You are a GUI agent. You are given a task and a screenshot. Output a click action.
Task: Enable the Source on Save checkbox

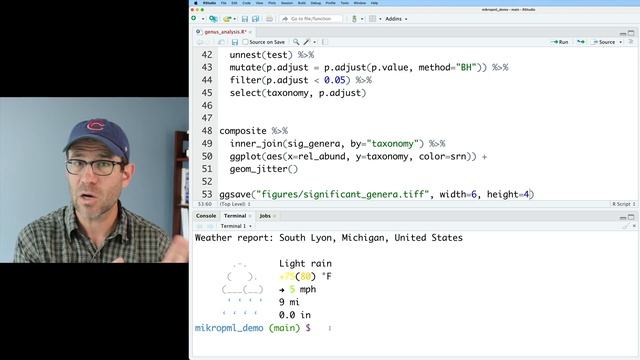[245, 42]
